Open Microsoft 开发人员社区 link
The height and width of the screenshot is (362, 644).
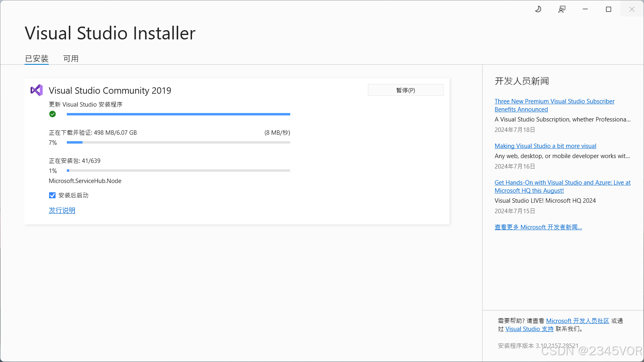pos(578,321)
